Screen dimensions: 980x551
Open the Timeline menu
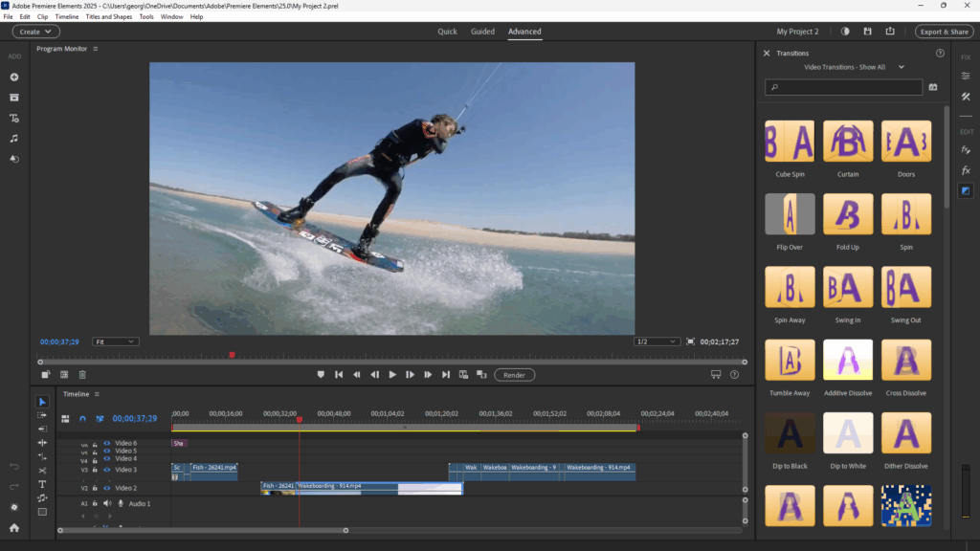coord(67,16)
